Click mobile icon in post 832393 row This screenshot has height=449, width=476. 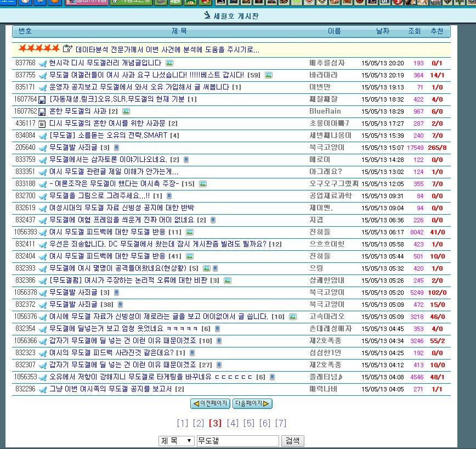[215, 268]
